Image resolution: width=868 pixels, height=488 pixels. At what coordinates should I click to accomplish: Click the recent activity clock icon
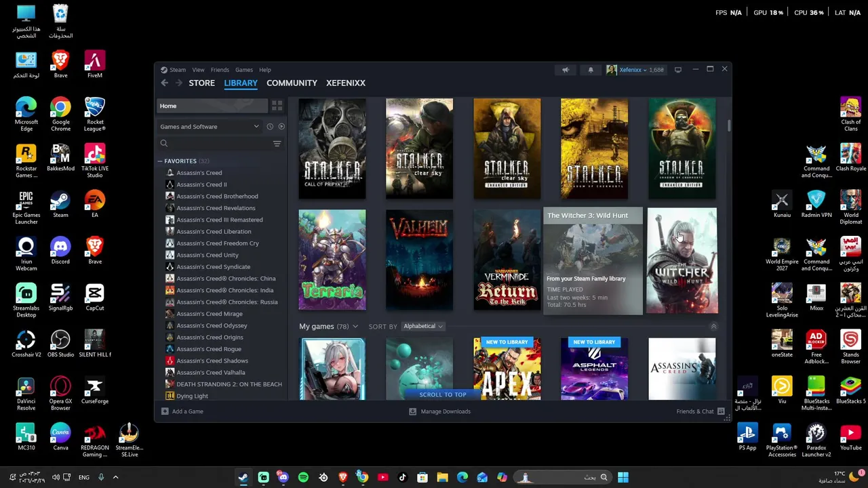pyautogui.click(x=270, y=127)
